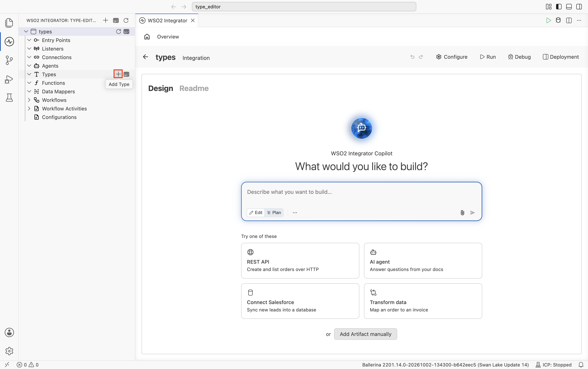This screenshot has height=369, width=588.
Task: Collapse the Data Mappers node
Action: click(29, 91)
